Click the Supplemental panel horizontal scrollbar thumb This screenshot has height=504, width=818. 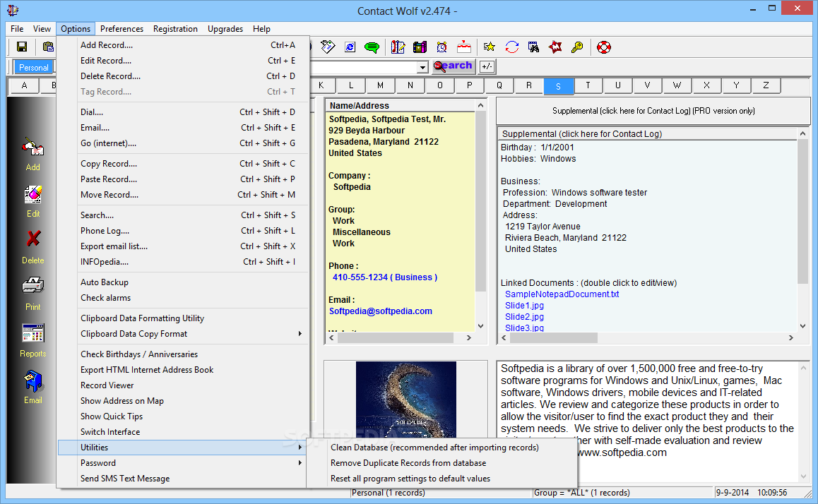pyautogui.click(x=554, y=337)
